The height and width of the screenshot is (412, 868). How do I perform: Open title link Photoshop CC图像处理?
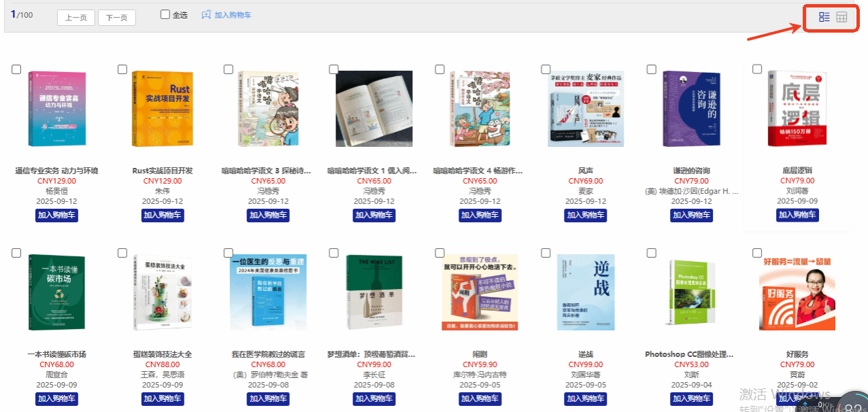click(x=691, y=354)
